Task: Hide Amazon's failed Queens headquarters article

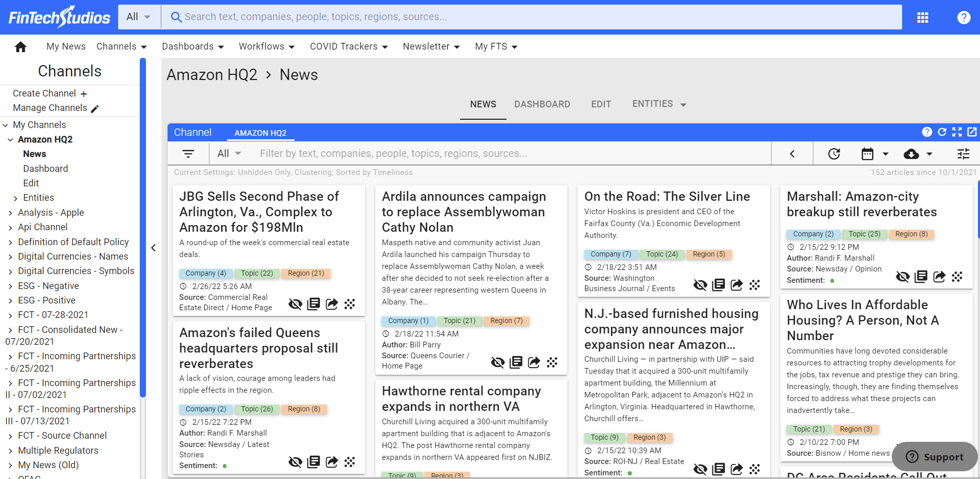Action: 295,462
